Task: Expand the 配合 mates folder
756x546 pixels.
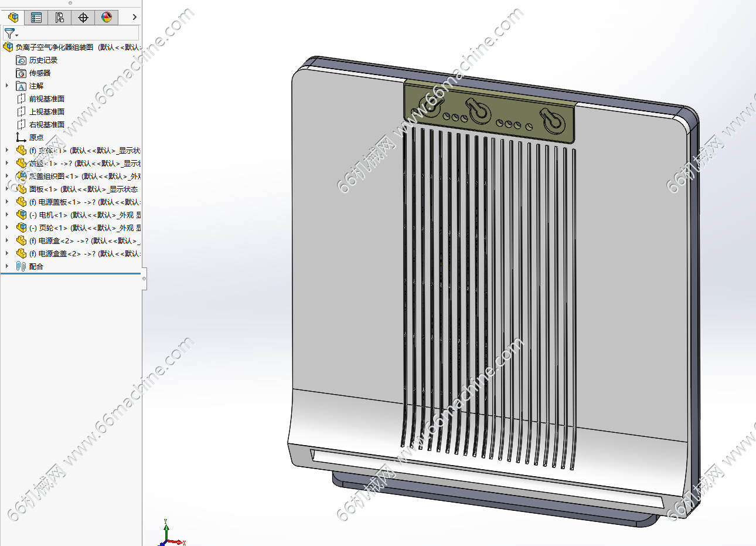Action: (7, 267)
